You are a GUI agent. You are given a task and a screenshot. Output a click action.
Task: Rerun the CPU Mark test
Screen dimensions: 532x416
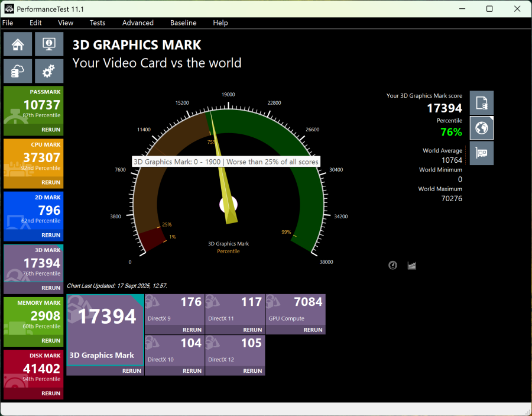pyautogui.click(x=51, y=182)
